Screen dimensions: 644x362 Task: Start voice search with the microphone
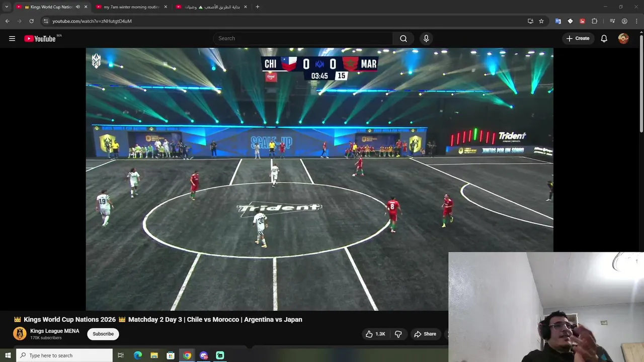(x=426, y=38)
